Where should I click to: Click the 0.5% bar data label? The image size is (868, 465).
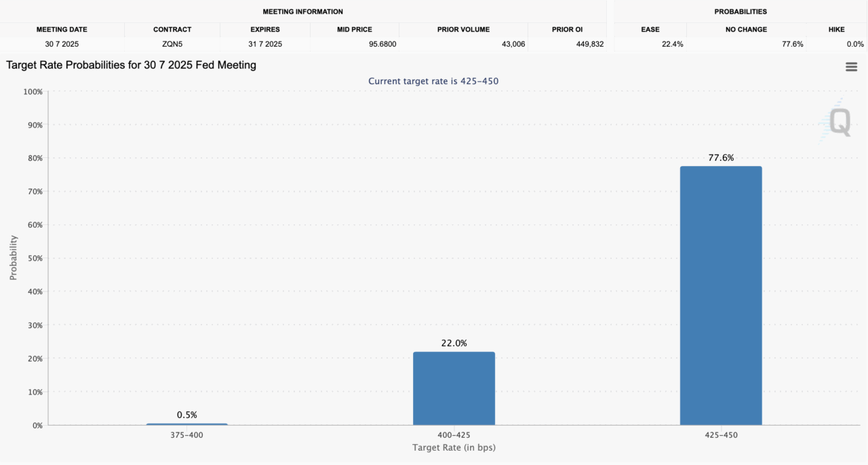(186, 414)
